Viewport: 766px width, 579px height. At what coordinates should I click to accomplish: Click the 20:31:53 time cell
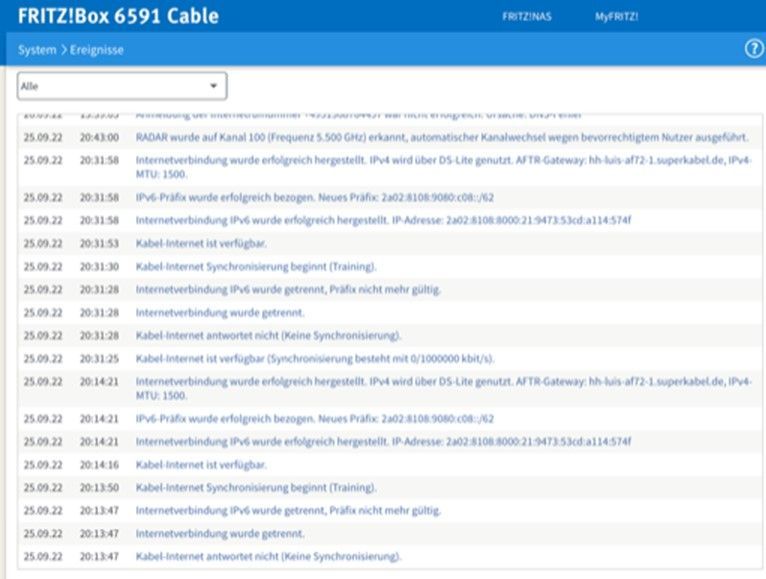click(99, 243)
